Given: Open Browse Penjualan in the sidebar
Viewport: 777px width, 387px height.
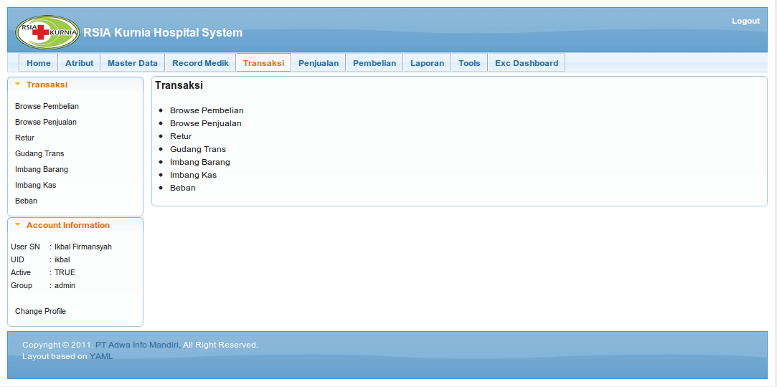Looking at the screenshot, I should click(x=46, y=122).
